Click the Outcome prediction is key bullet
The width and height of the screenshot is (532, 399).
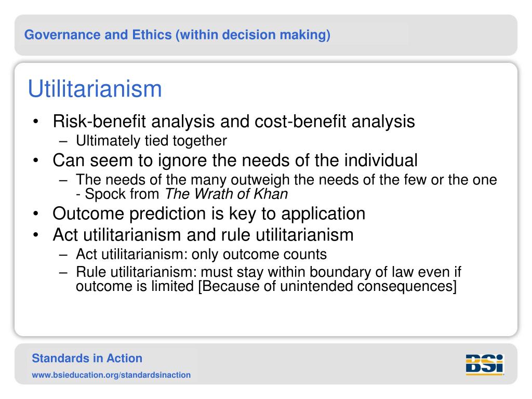(209, 214)
